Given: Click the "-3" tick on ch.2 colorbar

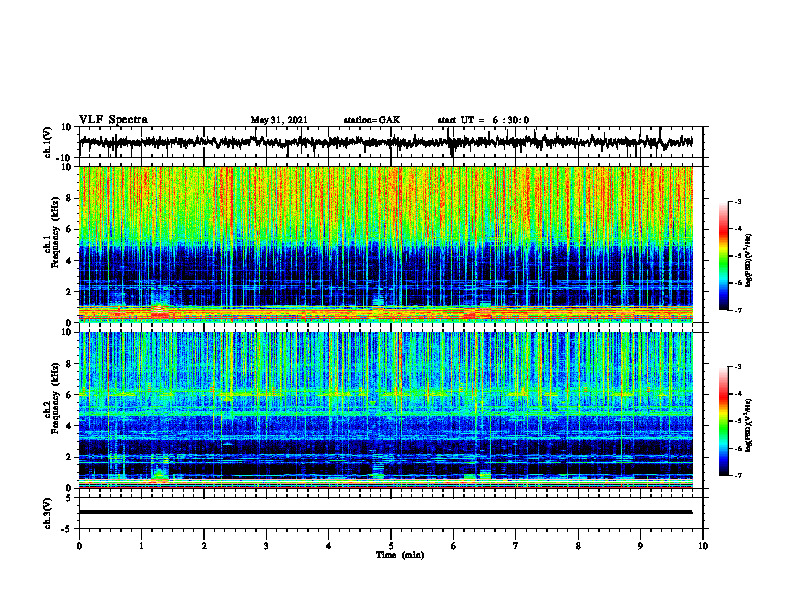Looking at the screenshot, I should (x=737, y=367).
